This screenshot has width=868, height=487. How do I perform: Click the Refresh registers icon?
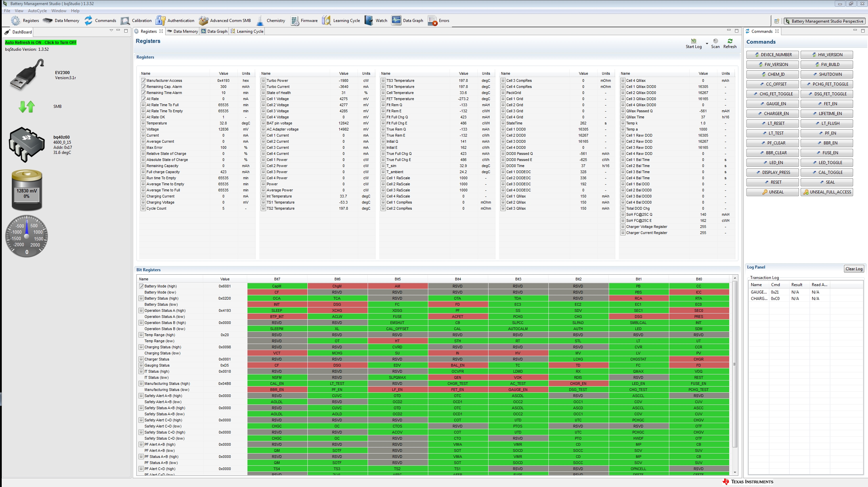pos(730,41)
